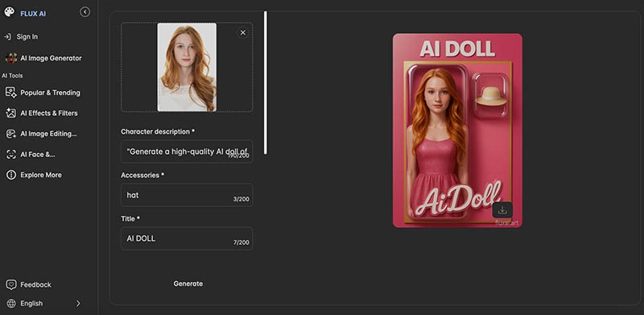Click the 3/200 character counter
Image resolution: width=644 pixels, height=315 pixels.
tap(241, 199)
